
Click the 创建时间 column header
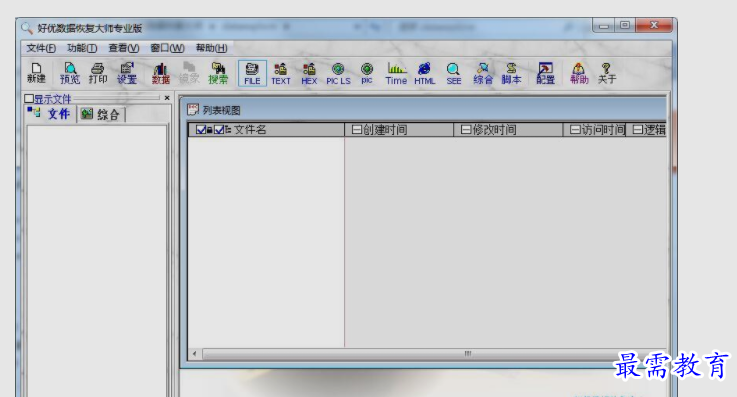[x=399, y=130]
